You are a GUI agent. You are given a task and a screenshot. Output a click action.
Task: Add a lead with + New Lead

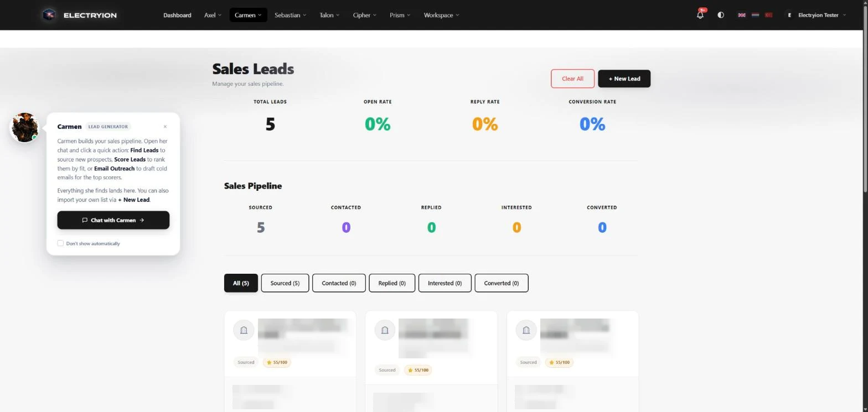(x=624, y=79)
